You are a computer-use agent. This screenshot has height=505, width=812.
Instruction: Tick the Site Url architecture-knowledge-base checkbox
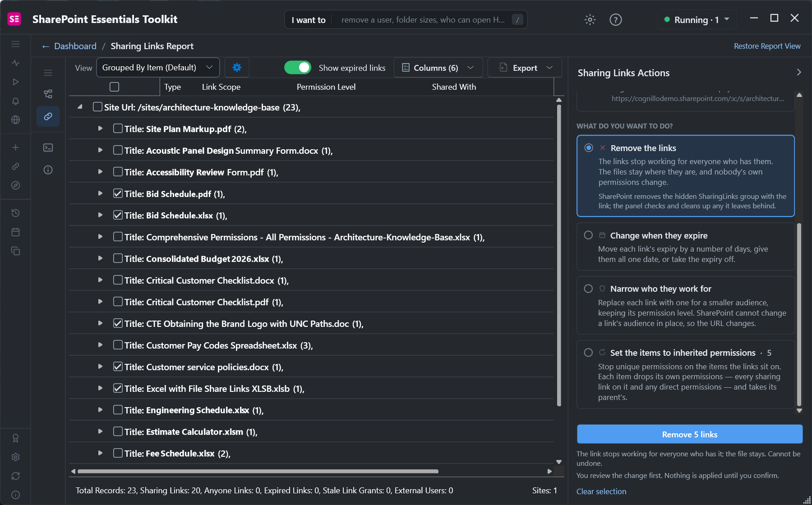tap(97, 107)
